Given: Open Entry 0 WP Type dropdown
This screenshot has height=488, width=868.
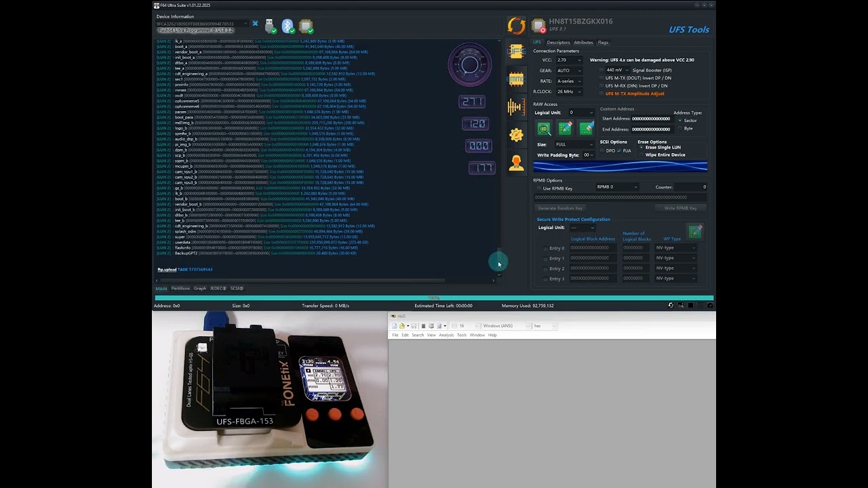Looking at the screenshot, I should point(675,248).
